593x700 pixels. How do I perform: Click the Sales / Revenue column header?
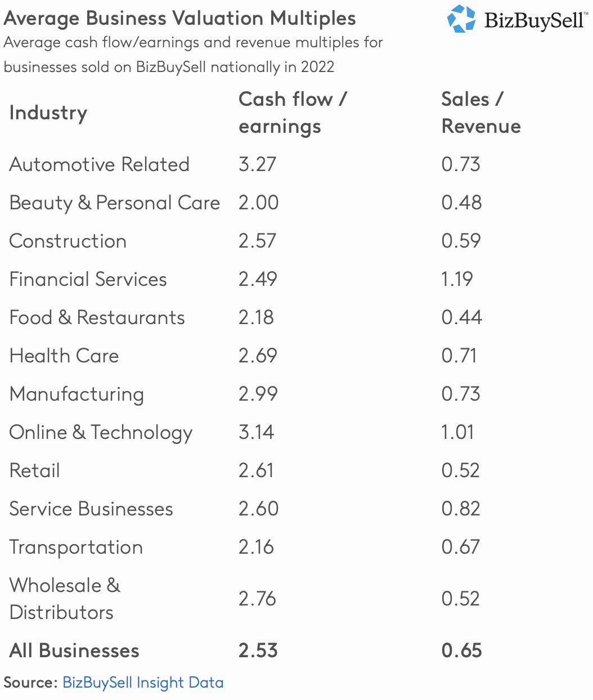pos(481,113)
